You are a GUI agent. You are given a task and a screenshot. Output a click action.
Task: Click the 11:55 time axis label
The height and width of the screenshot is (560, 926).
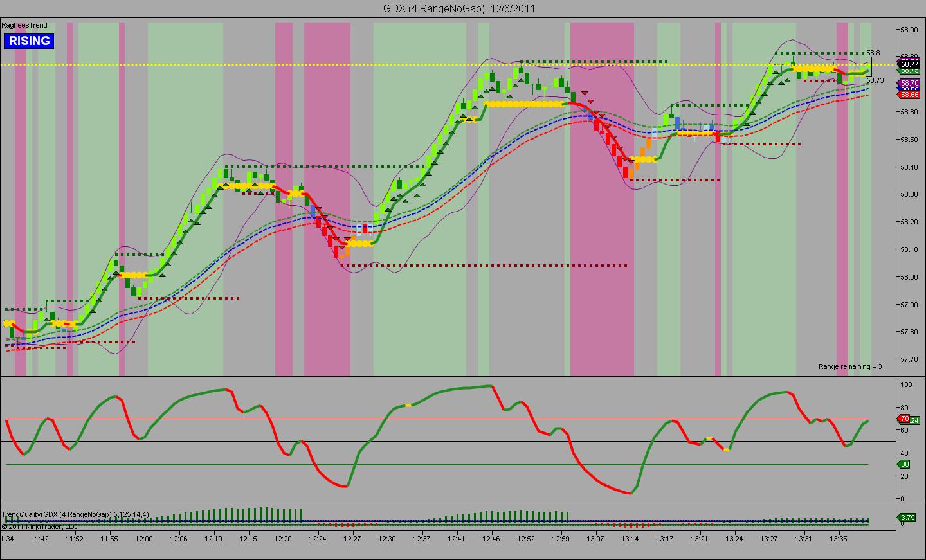pyautogui.click(x=109, y=539)
